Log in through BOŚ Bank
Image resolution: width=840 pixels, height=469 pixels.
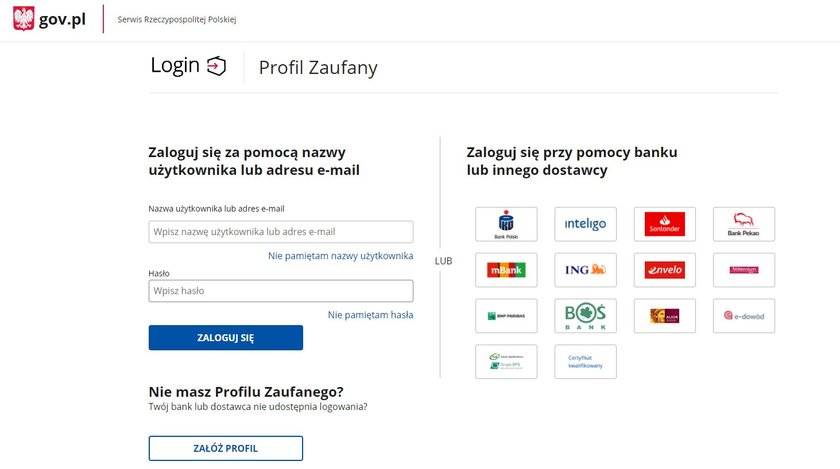585,316
